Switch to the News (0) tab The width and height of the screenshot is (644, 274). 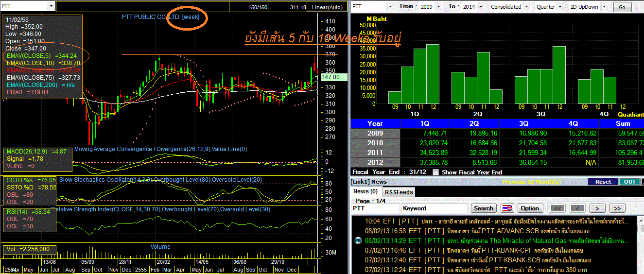click(x=365, y=191)
